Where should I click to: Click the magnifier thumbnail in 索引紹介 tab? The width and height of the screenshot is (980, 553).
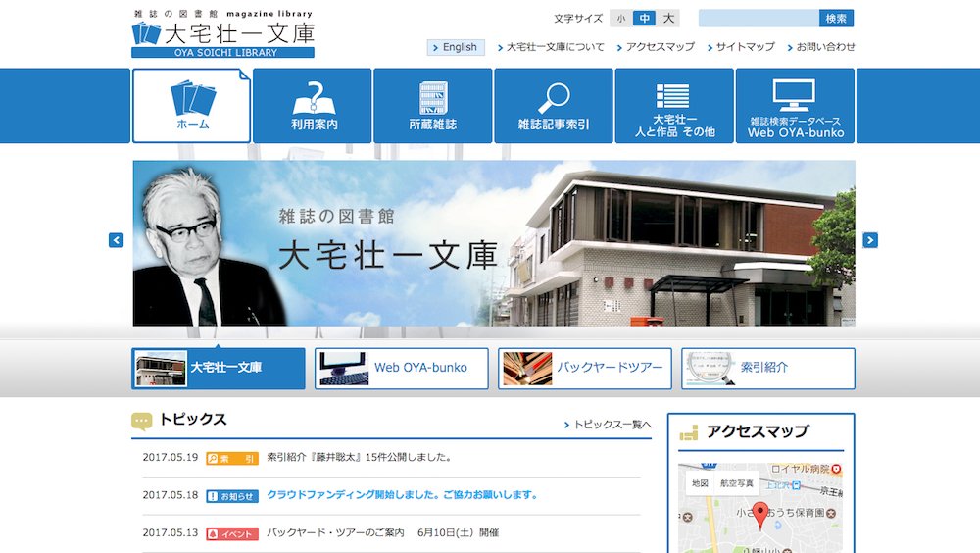(x=710, y=369)
